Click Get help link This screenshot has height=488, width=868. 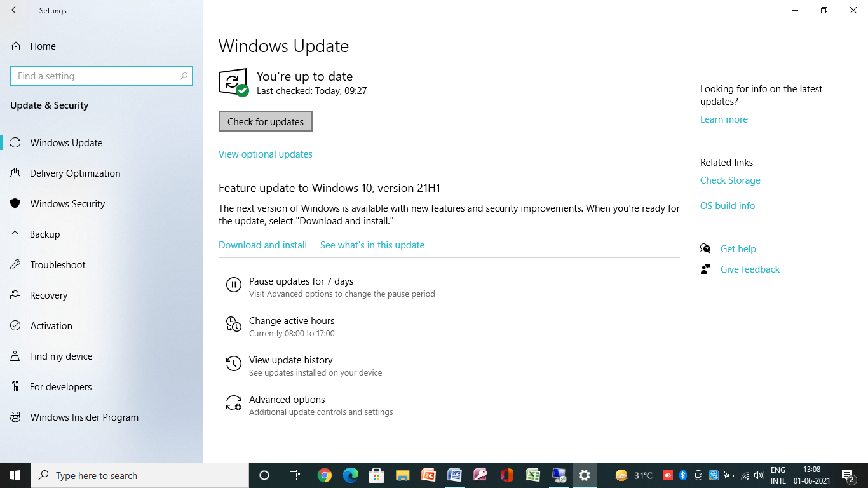tap(738, 249)
